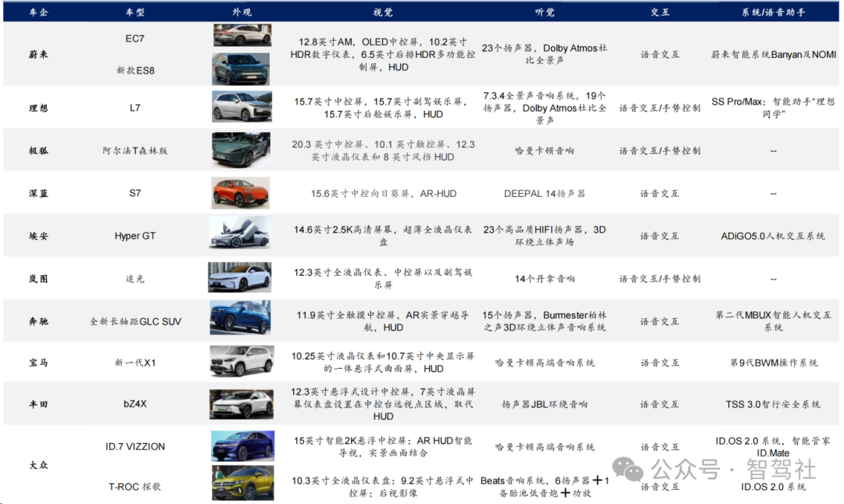Click the 阿尔法T森林版 model name
This screenshot has width=844, height=504.
coord(134,151)
